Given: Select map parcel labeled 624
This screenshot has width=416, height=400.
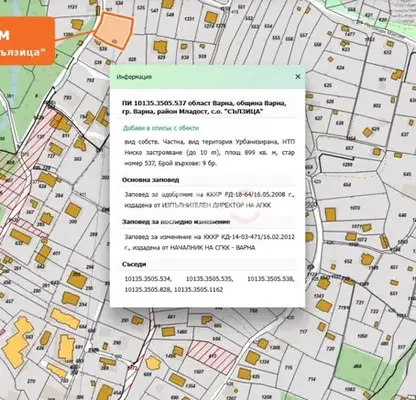Looking at the screenshot, I should tap(340, 68).
